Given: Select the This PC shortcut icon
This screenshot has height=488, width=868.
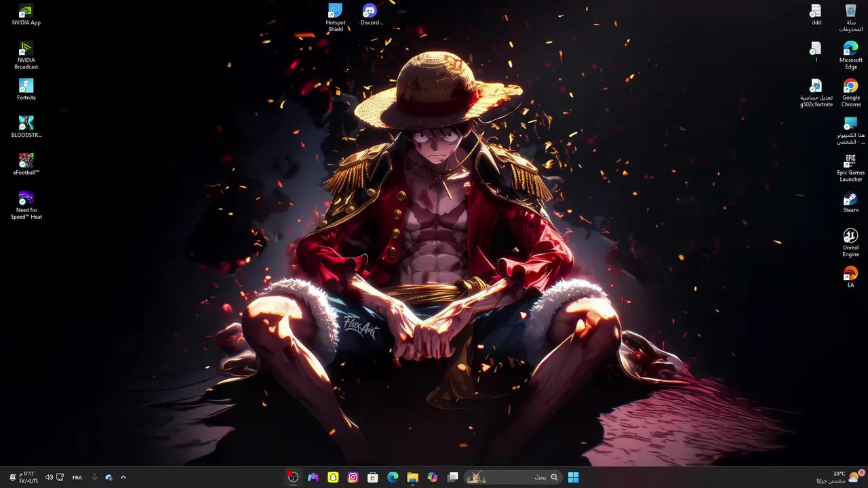Looking at the screenshot, I should click(x=850, y=131).
